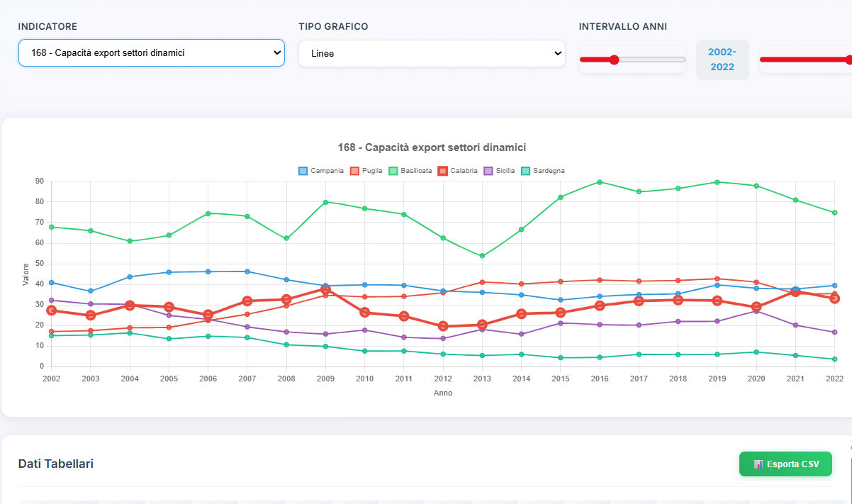Viewport: 852px width, 504px height.
Task: Click the 2013 tick label below the chart
Action: coord(482,379)
